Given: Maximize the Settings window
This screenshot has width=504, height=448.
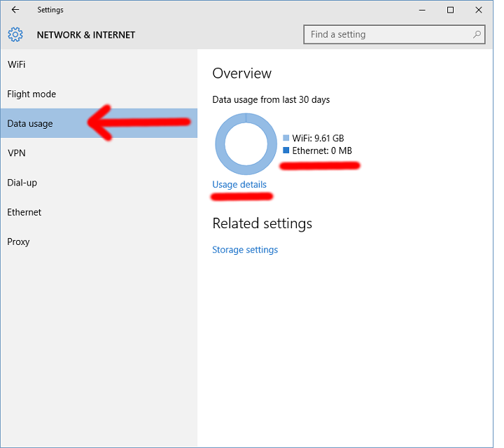Looking at the screenshot, I should pos(450,10).
